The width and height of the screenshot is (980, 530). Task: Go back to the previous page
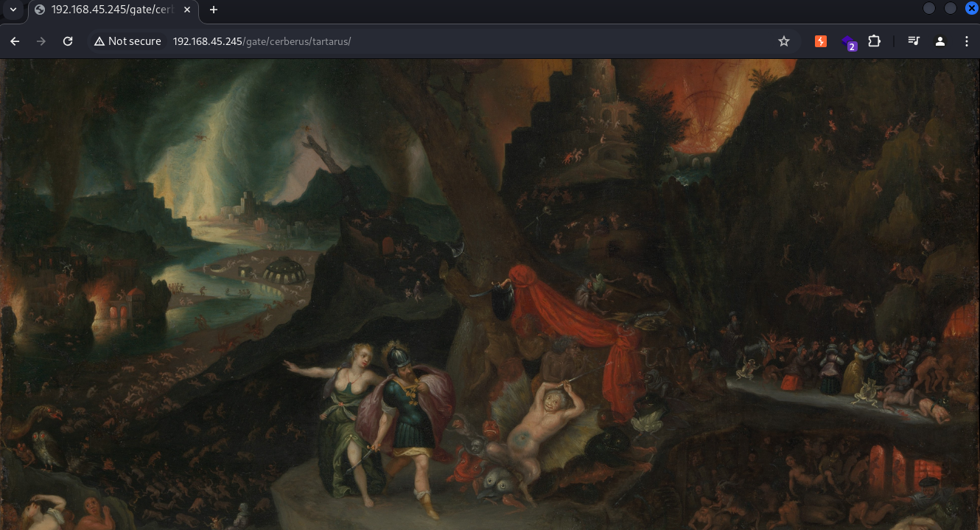click(15, 41)
